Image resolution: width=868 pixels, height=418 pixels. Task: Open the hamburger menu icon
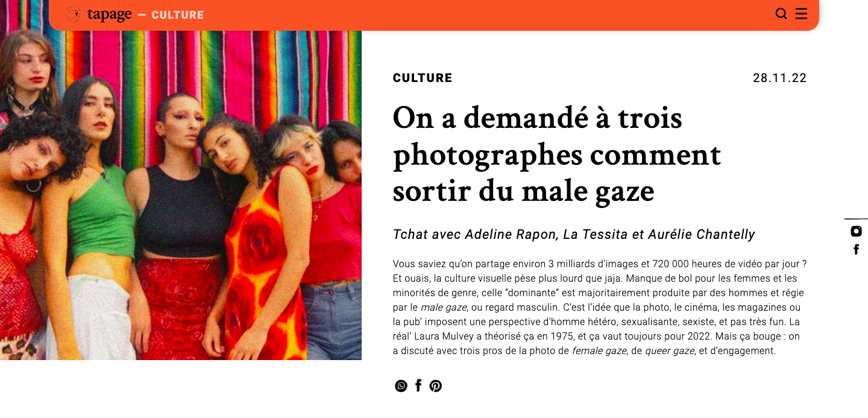801,14
